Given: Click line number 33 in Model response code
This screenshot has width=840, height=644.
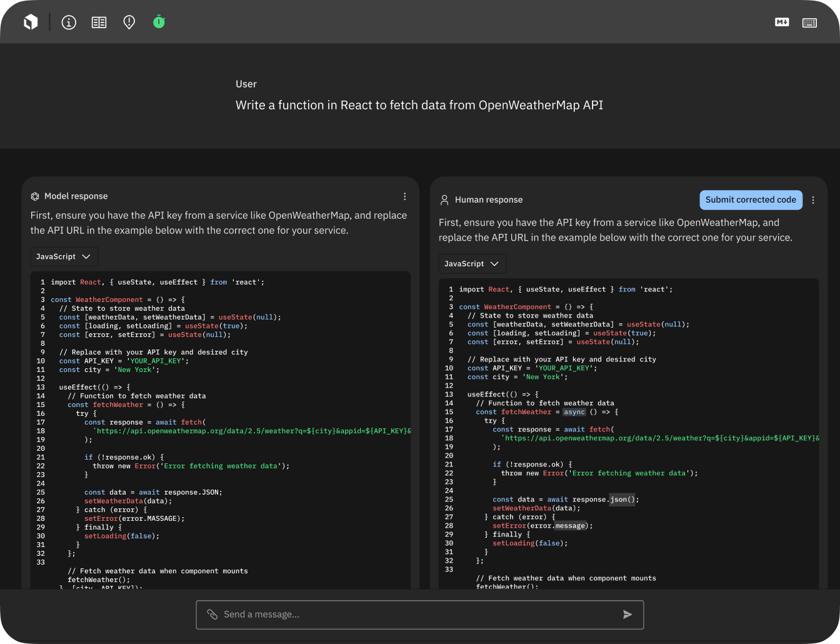Looking at the screenshot, I should pos(41,562).
